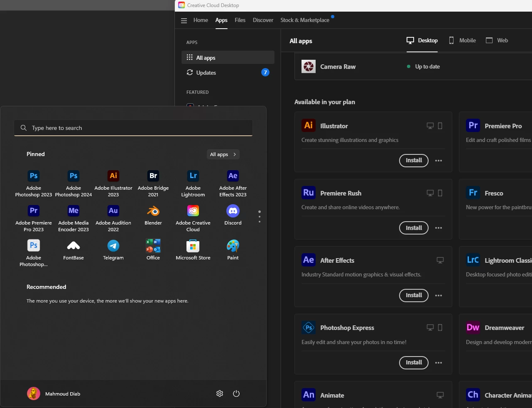532x408 pixels.
Task: Open Microsoft Store from Start menu
Action: tap(193, 250)
